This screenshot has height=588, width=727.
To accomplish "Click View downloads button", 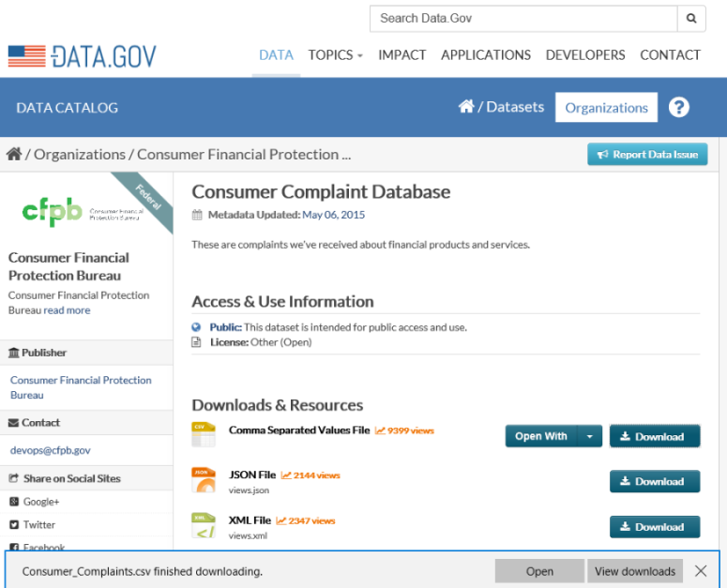I will click(x=635, y=571).
